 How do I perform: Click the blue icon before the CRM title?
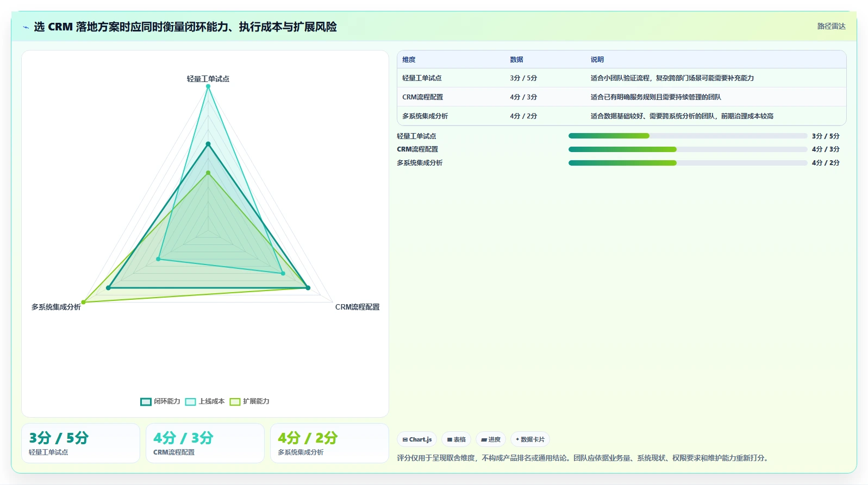click(x=26, y=27)
